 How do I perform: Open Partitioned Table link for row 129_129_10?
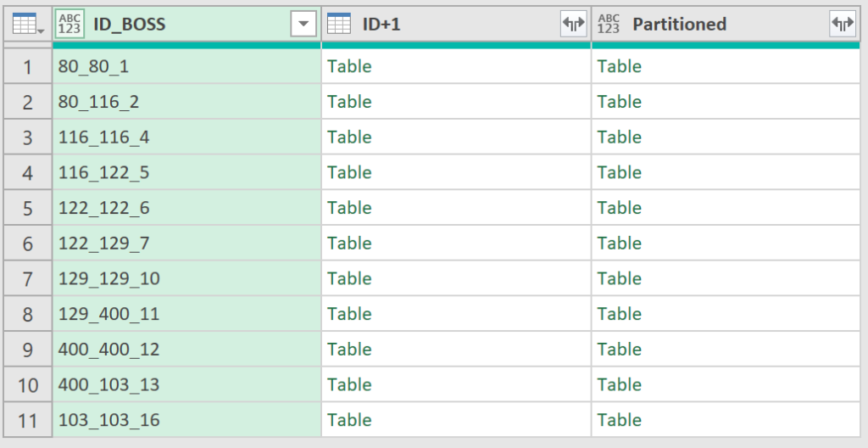tap(620, 279)
